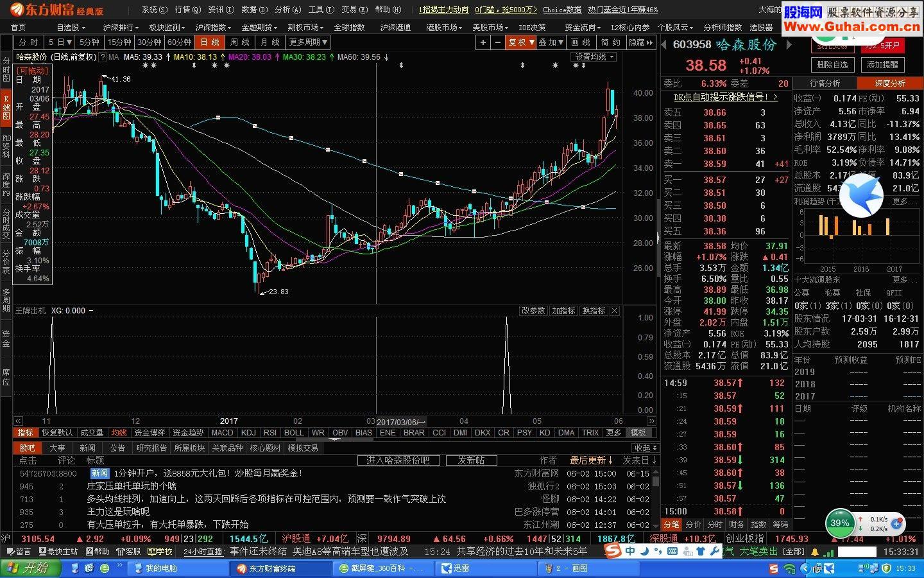Open 自选股 menu dropdown
The height and width of the screenshot is (578, 924).
click(71, 27)
